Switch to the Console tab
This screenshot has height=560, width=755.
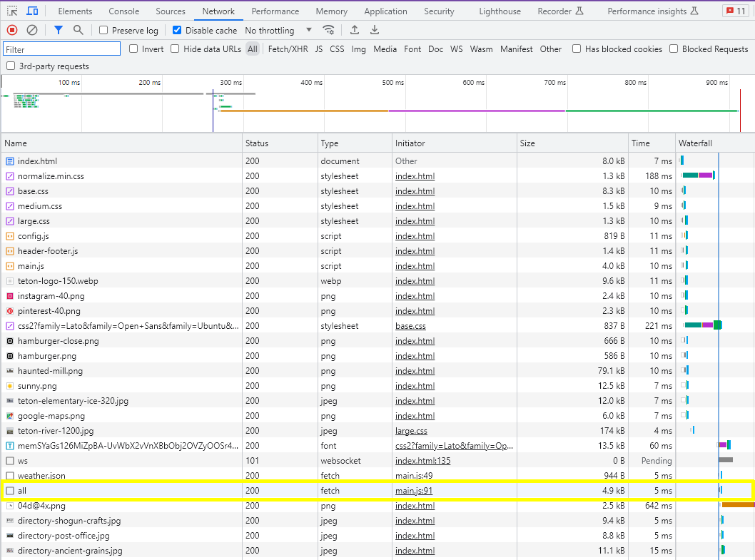(x=124, y=11)
